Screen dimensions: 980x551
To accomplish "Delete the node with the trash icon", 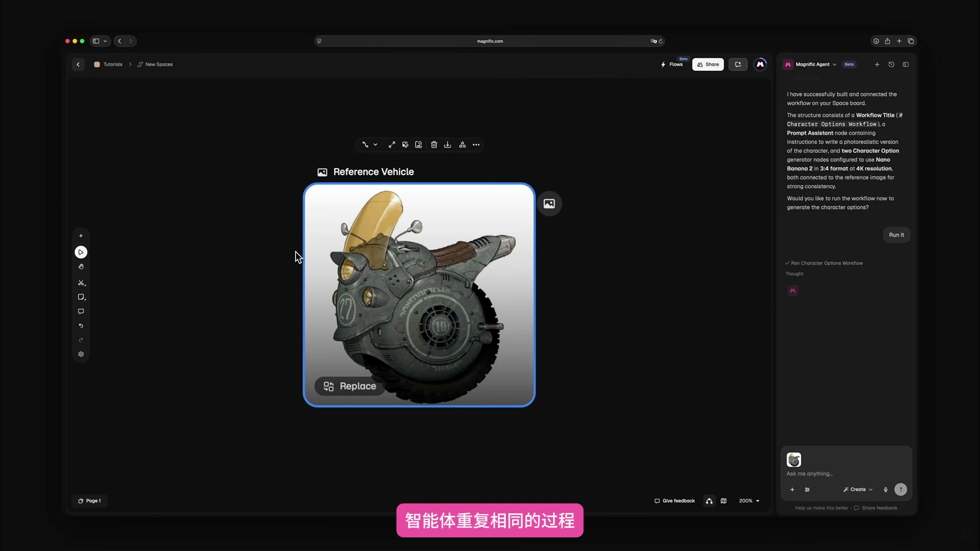I will tap(434, 145).
